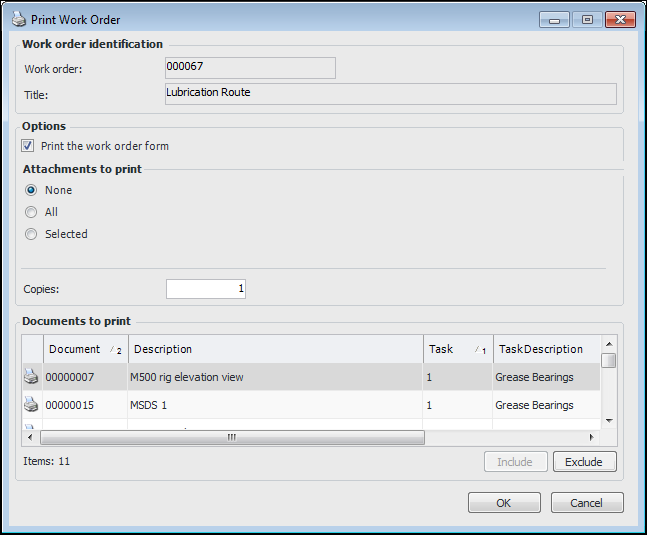Choose the Selected attachments radio button

(x=31, y=234)
